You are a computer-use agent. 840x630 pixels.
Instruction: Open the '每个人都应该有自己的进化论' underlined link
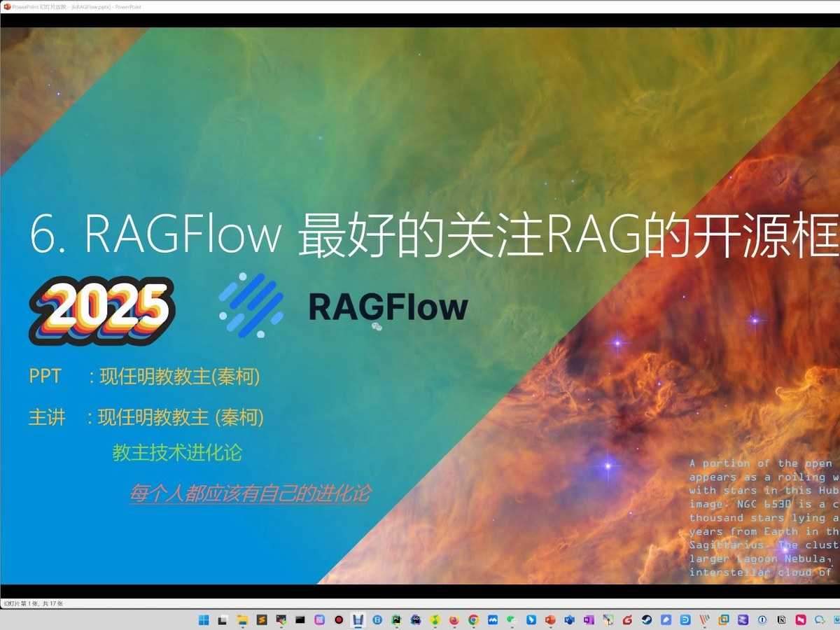[249, 493]
